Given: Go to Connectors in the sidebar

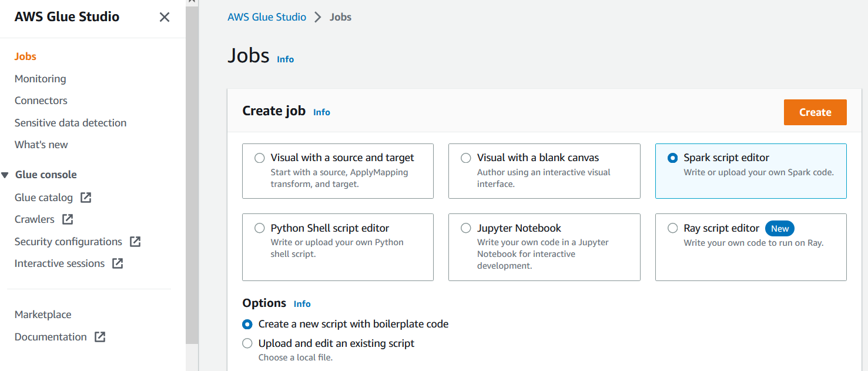Looking at the screenshot, I should point(41,101).
